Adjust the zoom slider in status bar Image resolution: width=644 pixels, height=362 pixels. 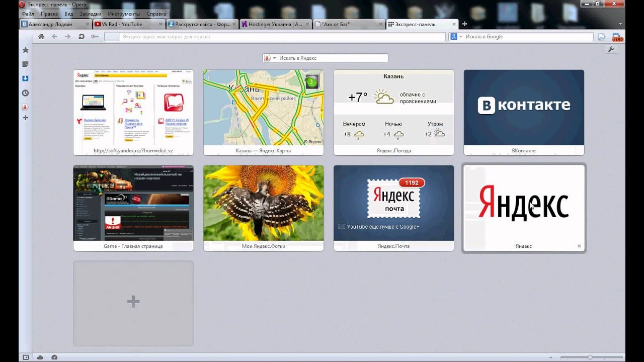click(590, 357)
